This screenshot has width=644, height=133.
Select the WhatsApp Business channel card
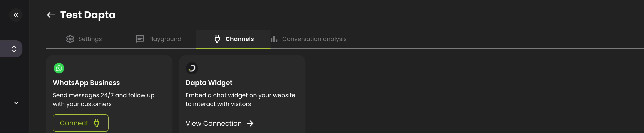pyautogui.click(x=109, y=95)
